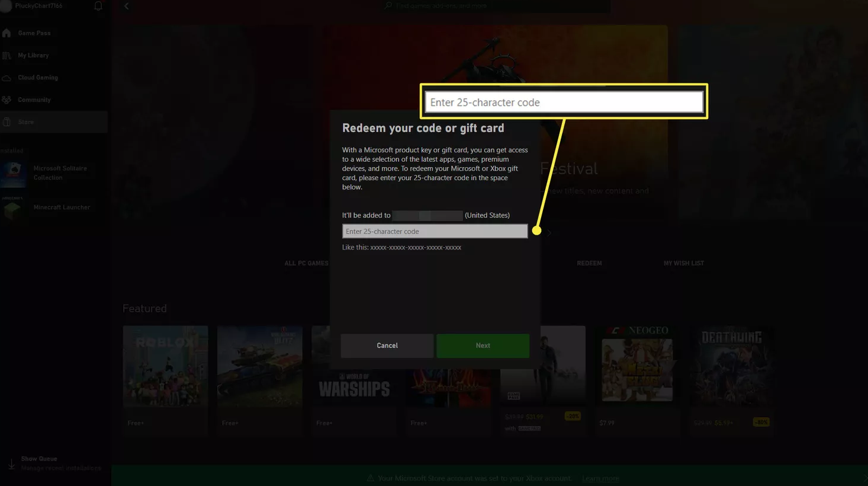Click the Show Queue download icon
This screenshot has width=868, height=486.
(11, 463)
